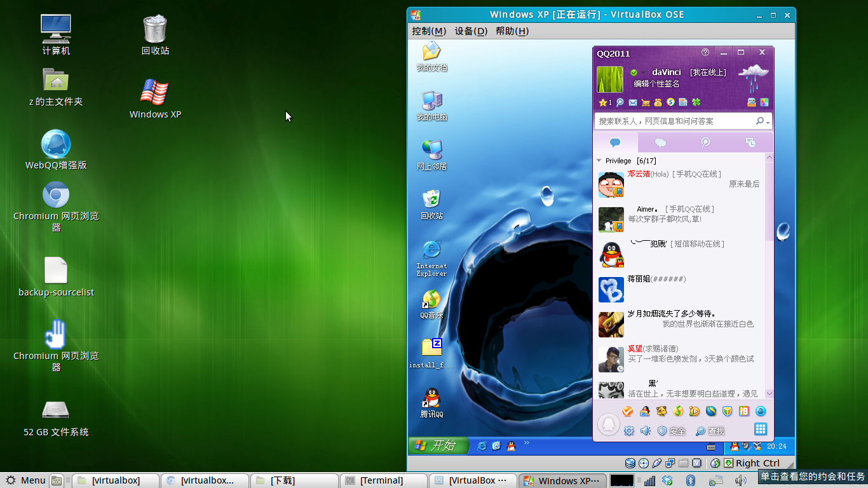868x488 pixels.
Task: Launch QQ Music green note icon
Action: click(678, 411)
